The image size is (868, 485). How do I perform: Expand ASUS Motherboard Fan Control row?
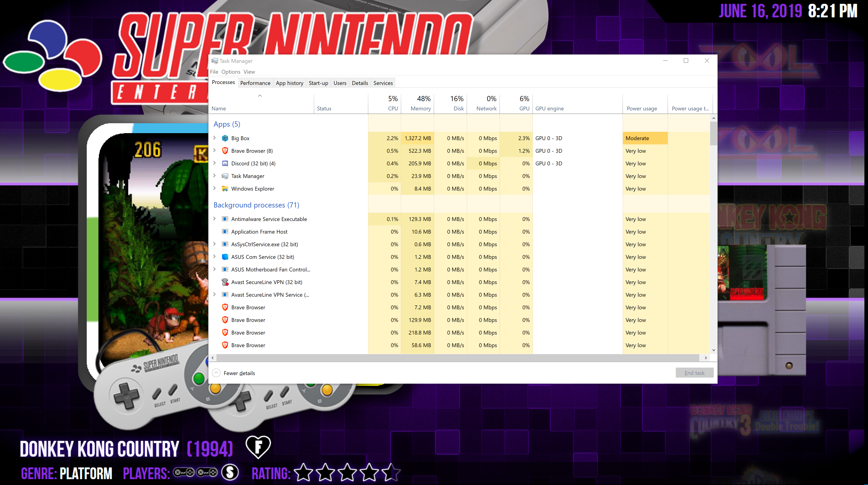pos(214,269)
